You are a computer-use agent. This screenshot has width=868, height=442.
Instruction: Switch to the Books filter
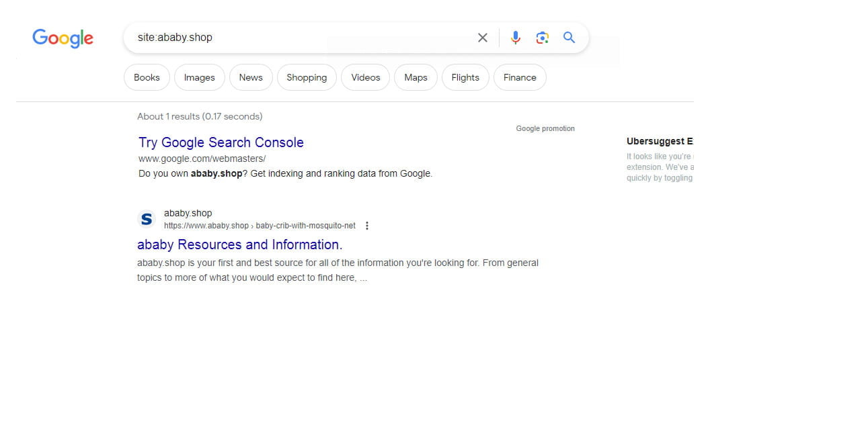pyautogui.click(x=147, y=77)
